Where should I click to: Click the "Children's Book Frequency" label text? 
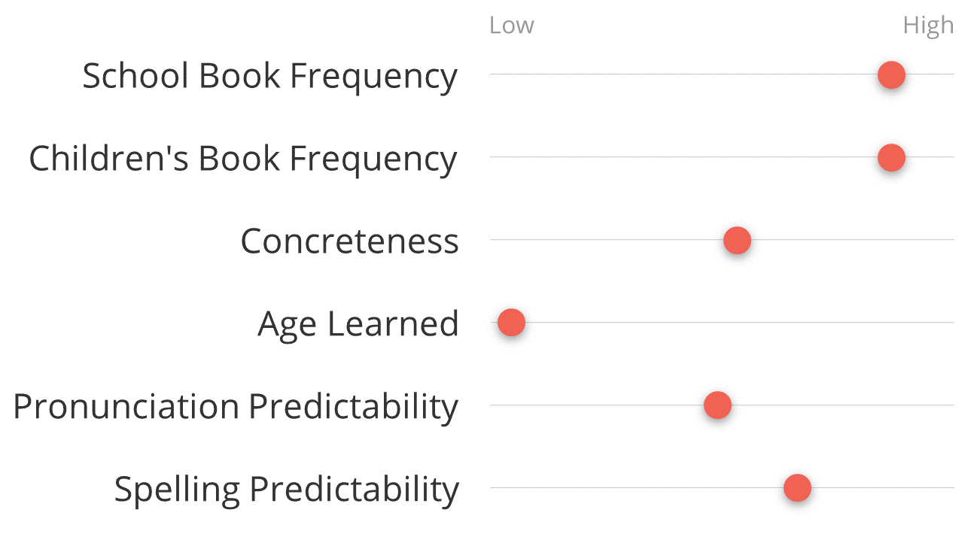click(x=242, y=159)
